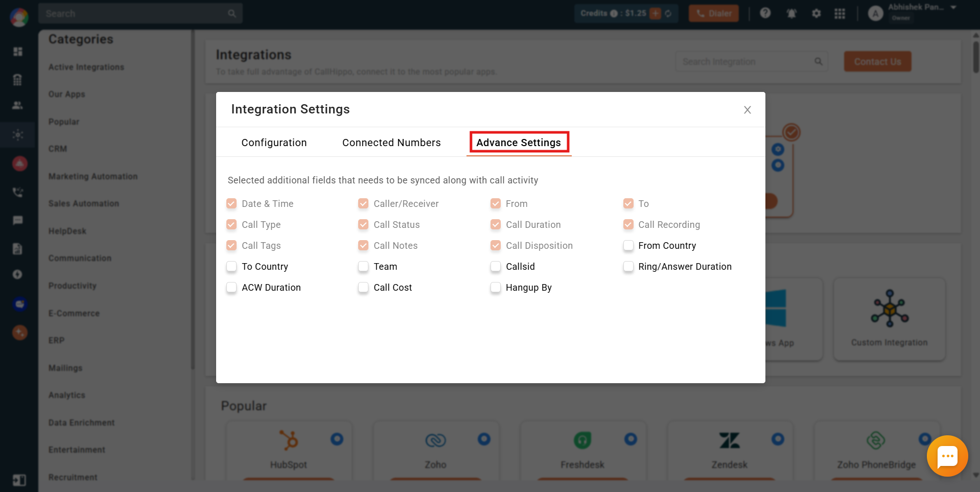Select the Advance Settings tab
The height and width of the screenshot is (492, 980).
[519, 143]
